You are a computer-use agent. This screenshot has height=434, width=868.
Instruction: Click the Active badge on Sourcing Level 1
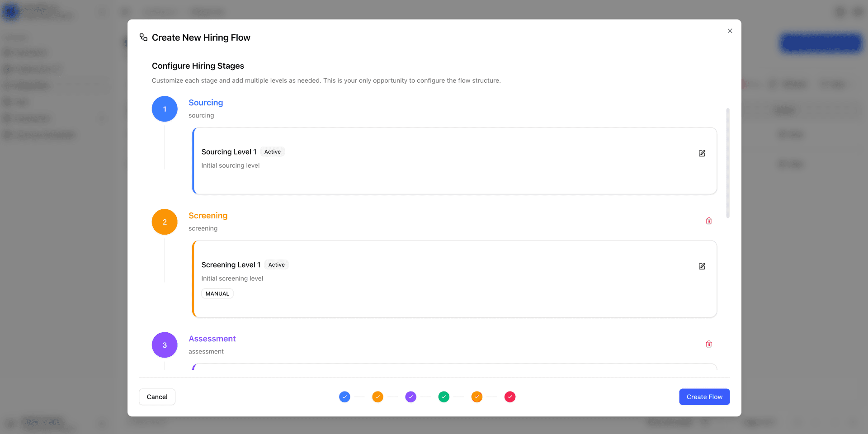coord(272,152)
